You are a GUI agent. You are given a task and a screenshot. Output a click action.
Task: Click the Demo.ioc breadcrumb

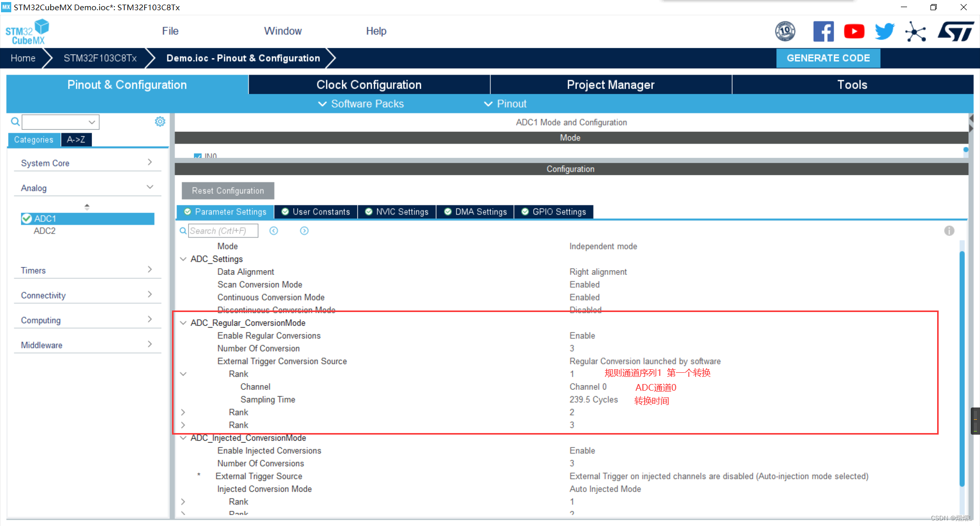click(243, 58)
